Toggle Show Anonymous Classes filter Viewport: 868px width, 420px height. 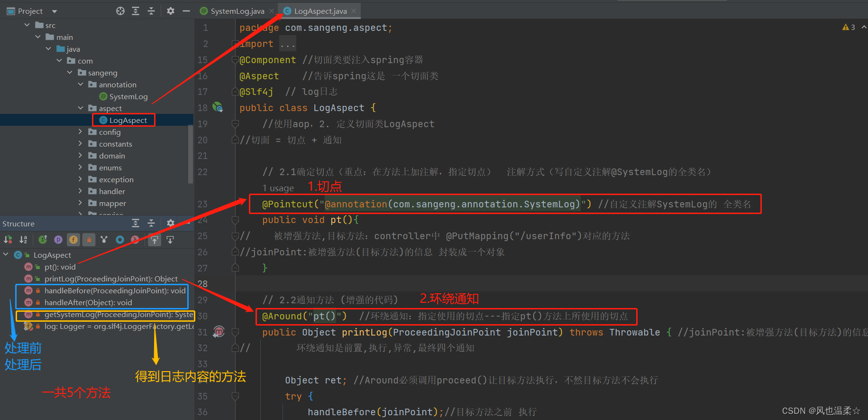tap(120, 240)
